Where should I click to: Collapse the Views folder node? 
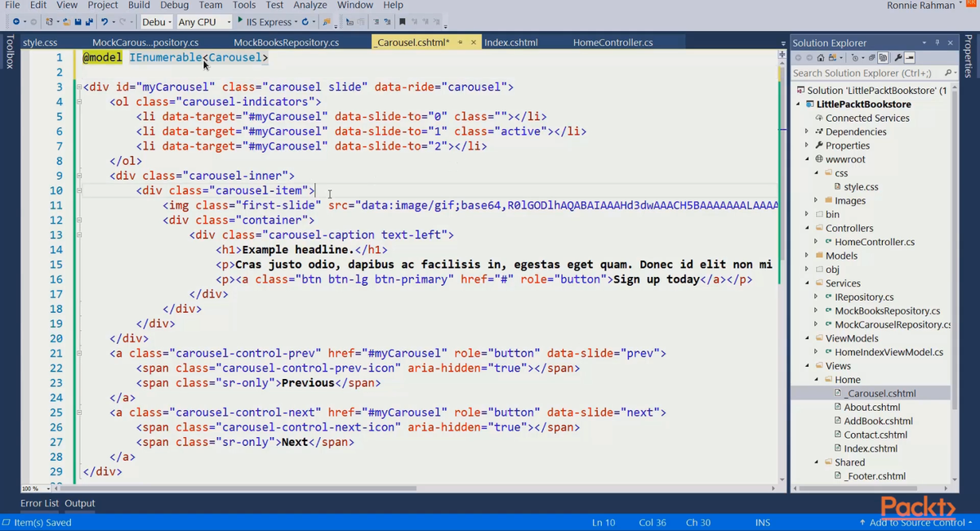click(x=807, y=365)
